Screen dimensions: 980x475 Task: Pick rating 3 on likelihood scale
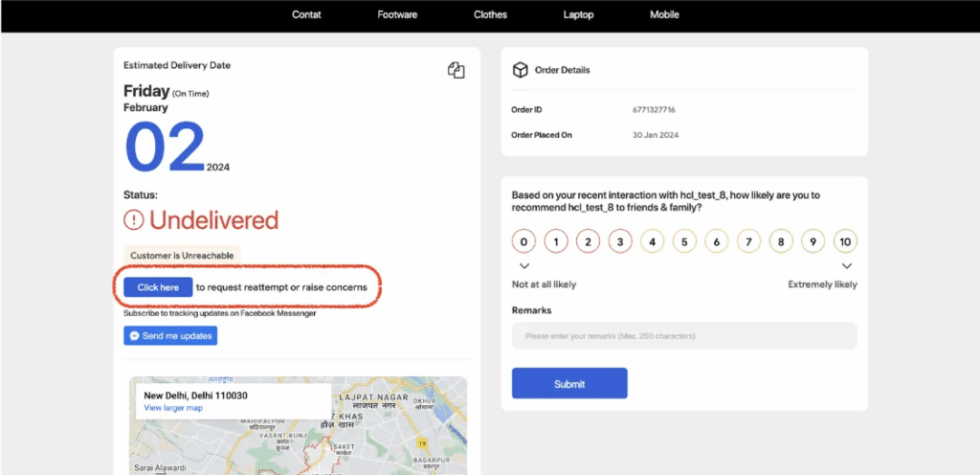coord(620,241)
